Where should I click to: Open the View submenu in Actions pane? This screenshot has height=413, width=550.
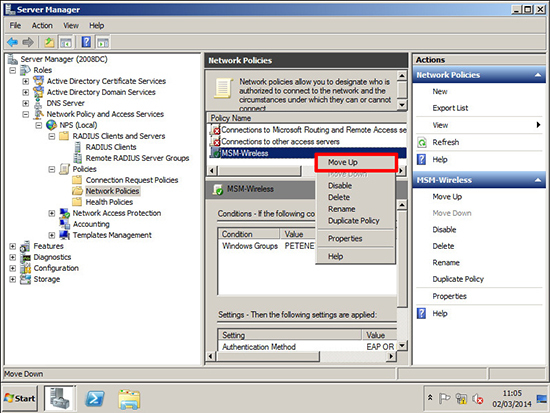point(479,125)
